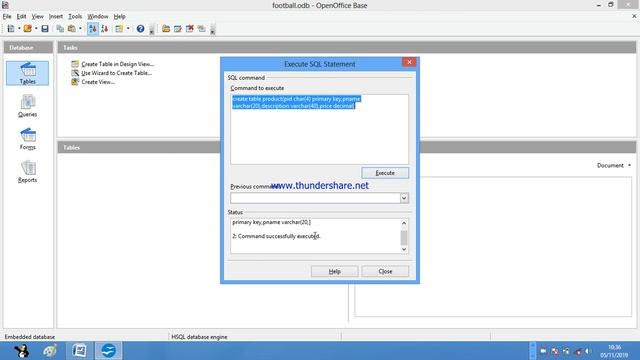Expand the first toolbar overflow arrow
640x360 pixels.
pos(151,30)
